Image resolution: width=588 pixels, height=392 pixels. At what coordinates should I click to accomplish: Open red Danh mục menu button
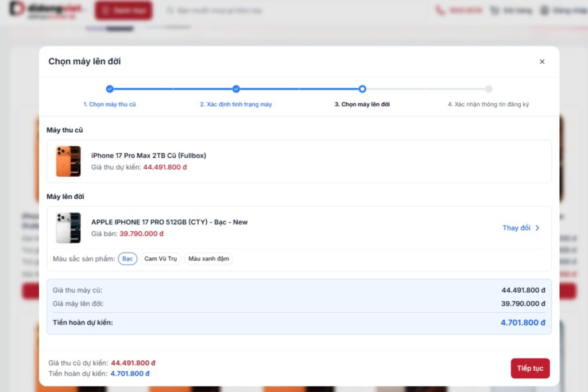click(124, 10)
